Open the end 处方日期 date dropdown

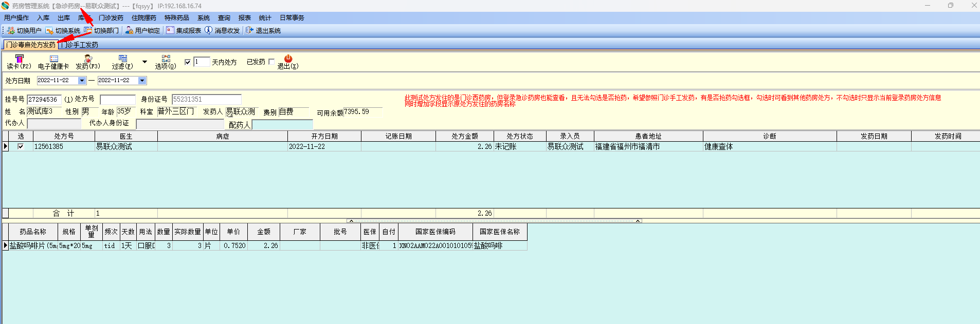click(142, 81)
